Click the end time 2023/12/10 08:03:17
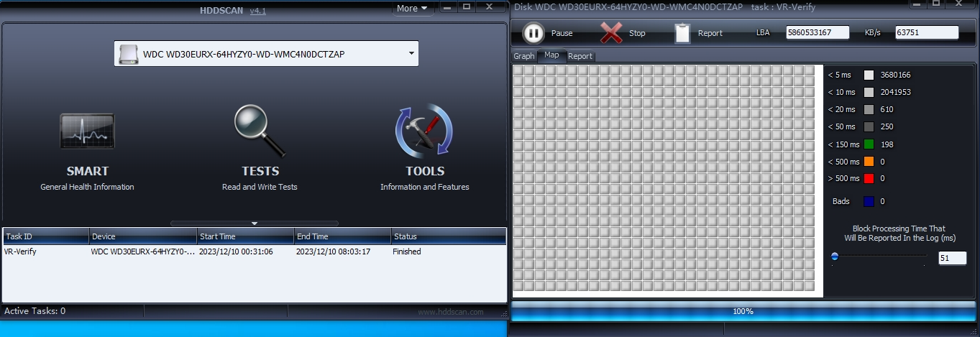Viewport: 980px width, 337px height. 333,251
